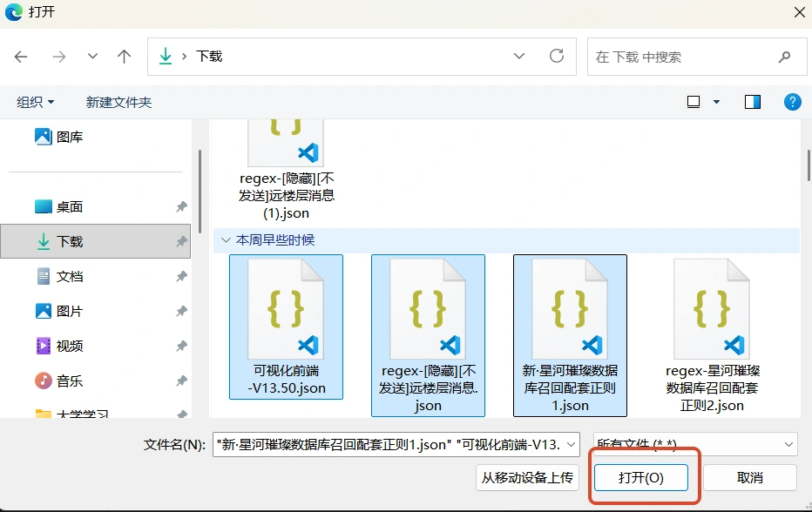Click the search box 在 下载 中搜索
Screen dimensions: 812x512
[x=696, y=57]
